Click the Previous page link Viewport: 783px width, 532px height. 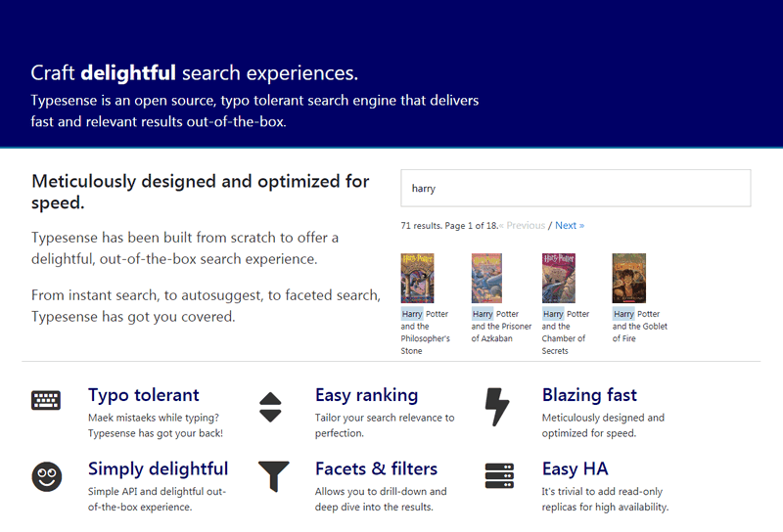click(x=524, y=226)
